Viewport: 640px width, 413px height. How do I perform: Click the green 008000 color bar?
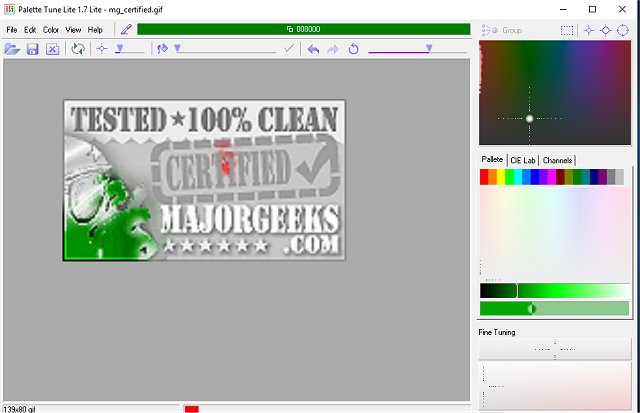(x=303, y=29)
